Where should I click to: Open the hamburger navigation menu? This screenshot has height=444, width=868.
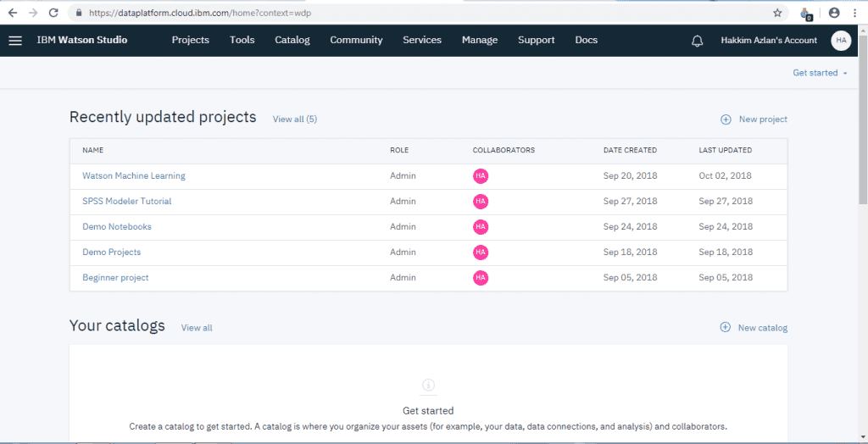point(15,41)
